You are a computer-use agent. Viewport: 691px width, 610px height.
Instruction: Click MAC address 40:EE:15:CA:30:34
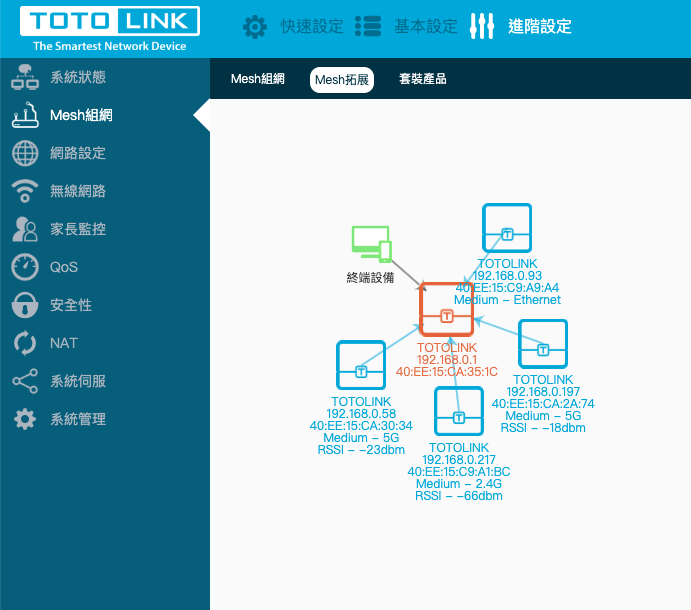361,426
